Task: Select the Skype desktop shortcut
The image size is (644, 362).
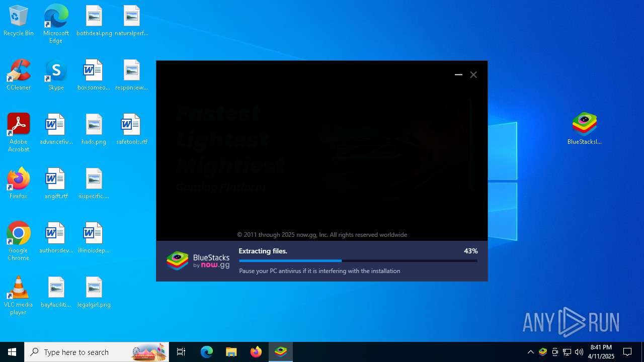Action: 56,75
